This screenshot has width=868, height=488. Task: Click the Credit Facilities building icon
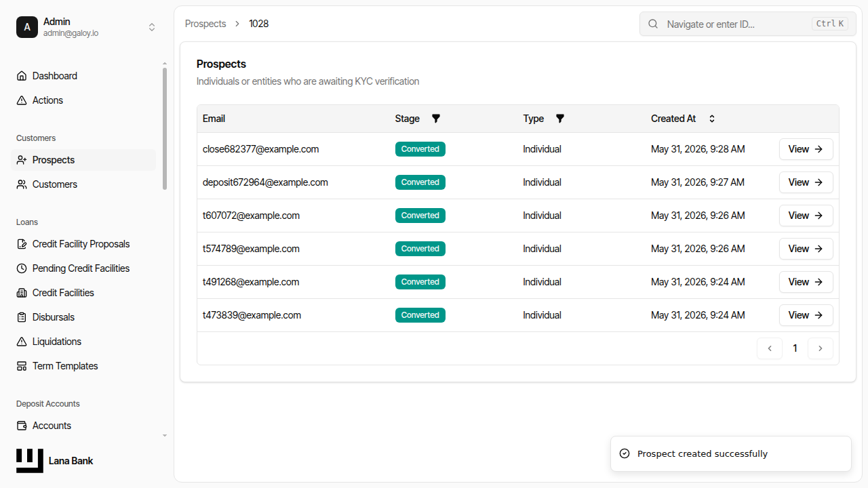coord(22,293)
